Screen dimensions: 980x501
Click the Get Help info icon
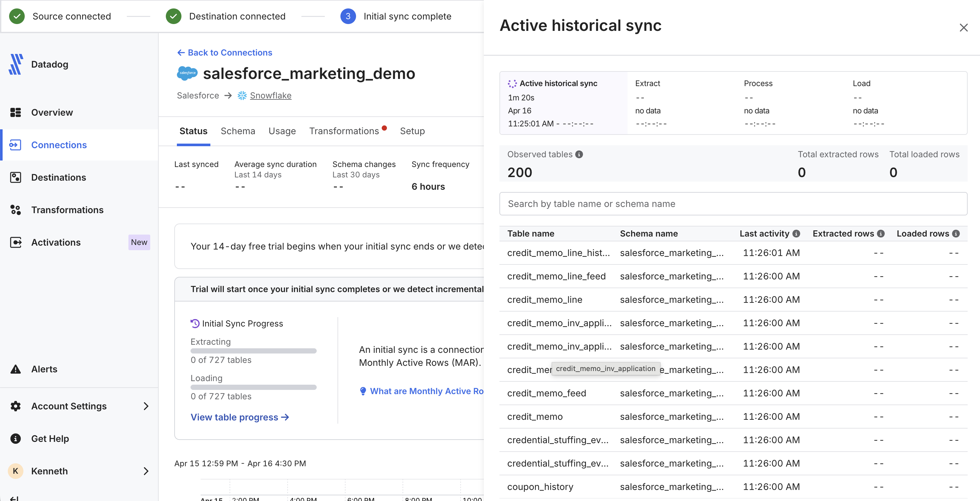coord(15,438)
